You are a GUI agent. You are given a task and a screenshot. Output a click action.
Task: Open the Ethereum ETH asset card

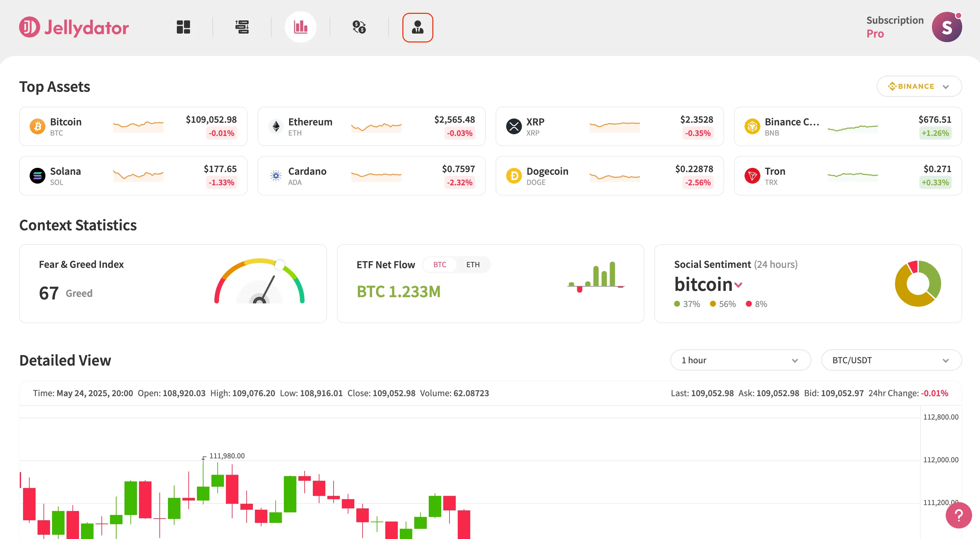pyautogui.click(x=371, y=126)
